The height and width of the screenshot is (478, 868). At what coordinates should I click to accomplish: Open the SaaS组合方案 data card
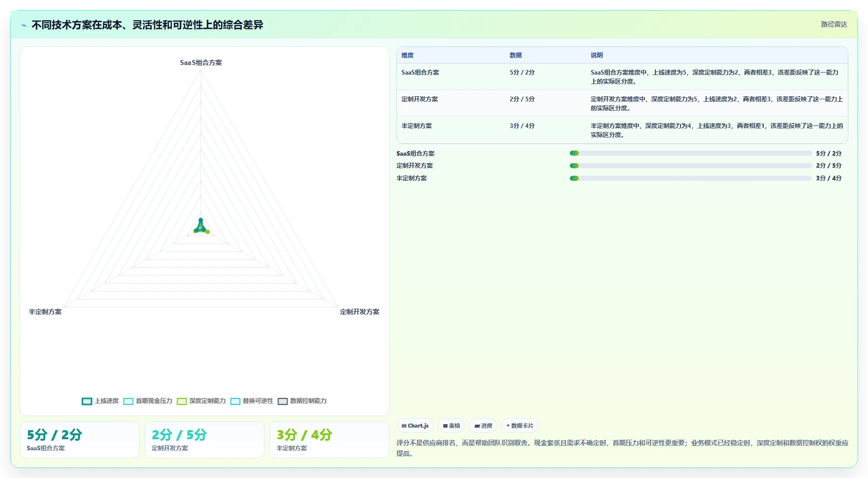[x=80, y=440]
